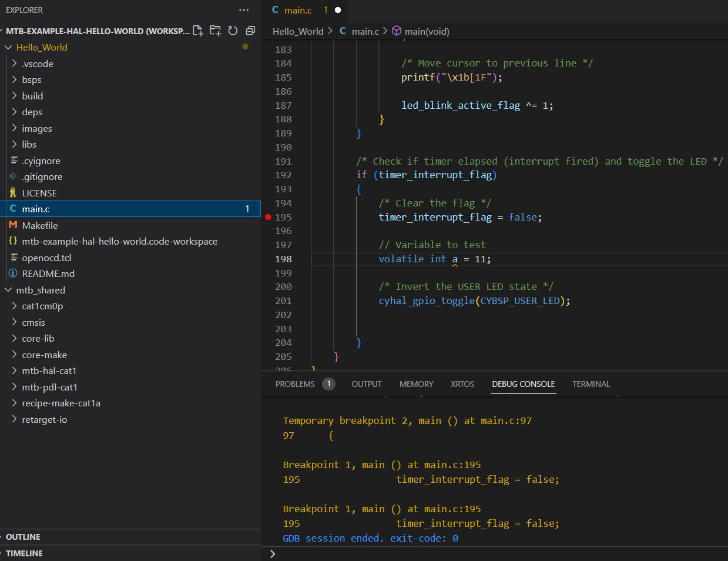The image size is (728, 561).
Task: Expand the libs folder
Action: (15, 144)
